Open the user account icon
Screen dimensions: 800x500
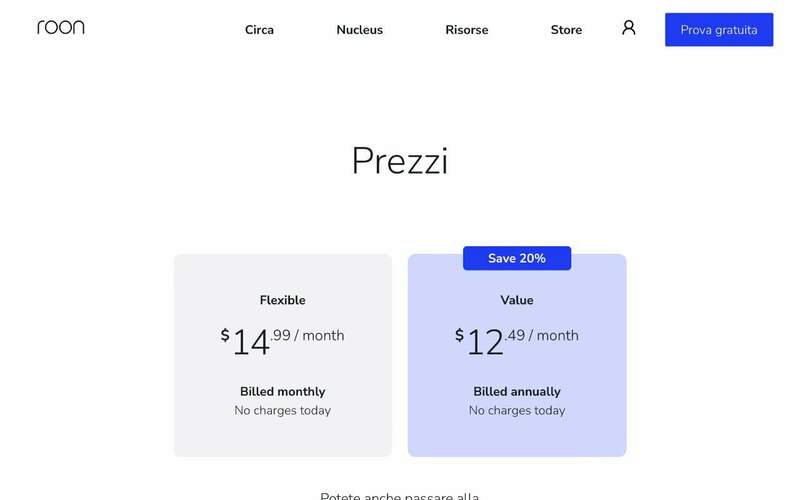628,28
